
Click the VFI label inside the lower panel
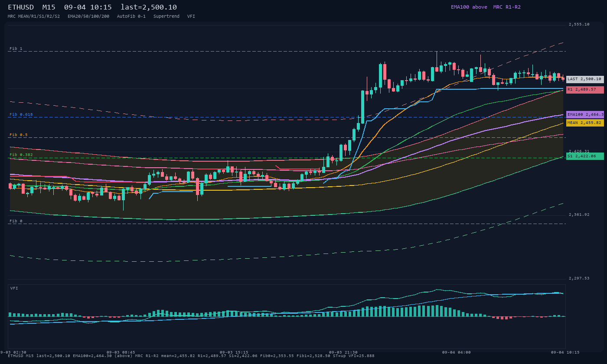14,288
